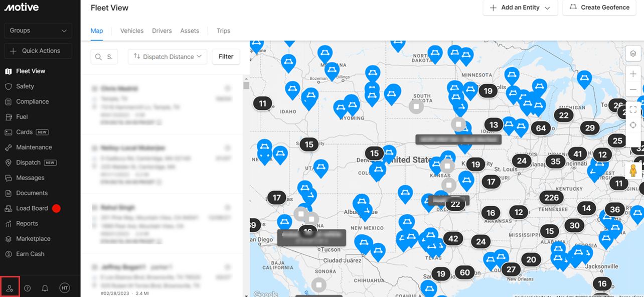The image size is (644, 297).
Task: Click the Reports chart icon
Action: click(8, 224)
